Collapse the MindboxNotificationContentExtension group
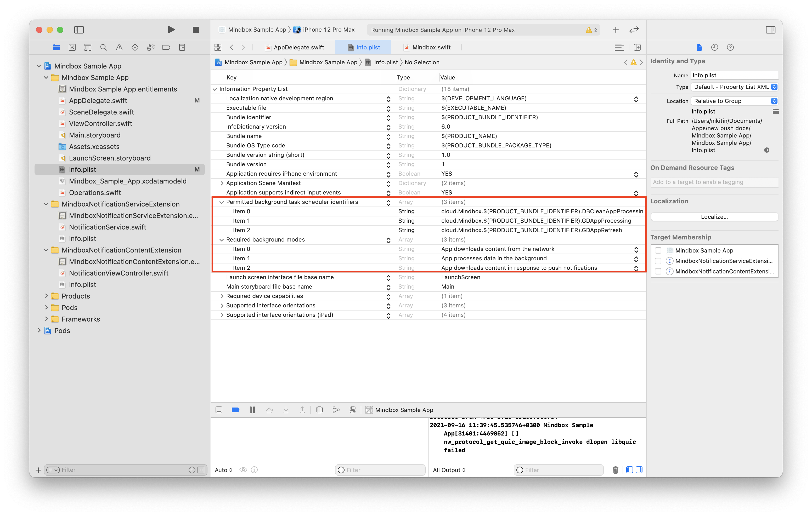The width and height of the screenshot is (812, 516). point(46,250)
